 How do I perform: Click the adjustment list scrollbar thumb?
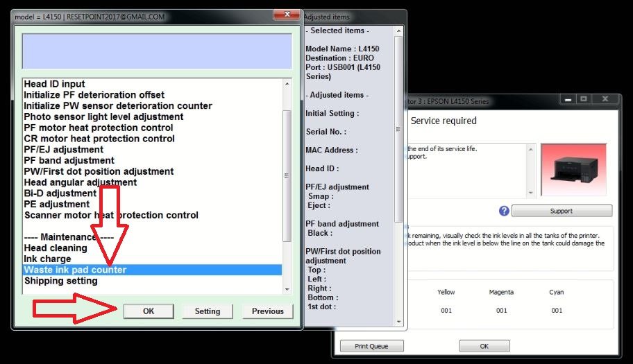[287, 175]
